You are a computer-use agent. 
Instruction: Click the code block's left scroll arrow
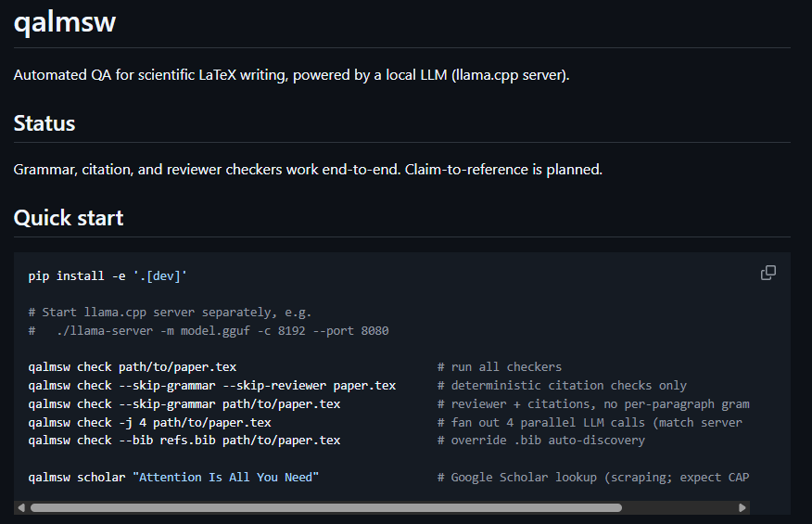click(21, 508)
